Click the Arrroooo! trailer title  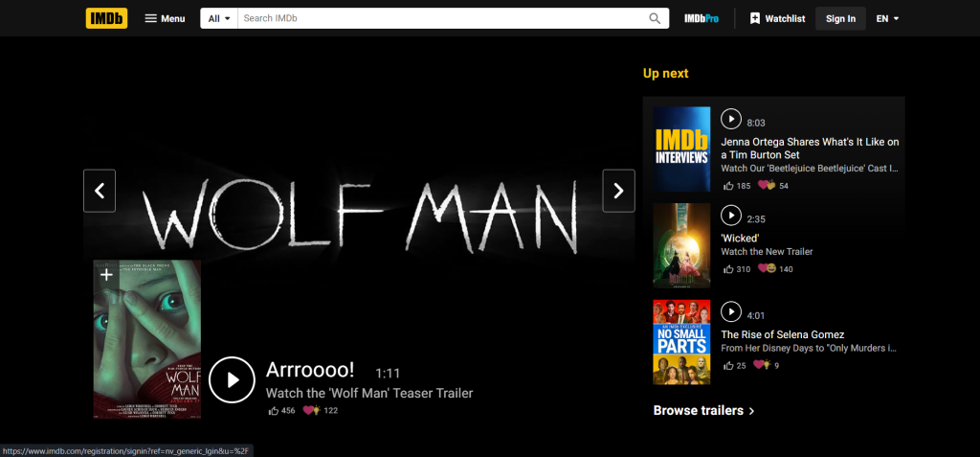(310, 370)
